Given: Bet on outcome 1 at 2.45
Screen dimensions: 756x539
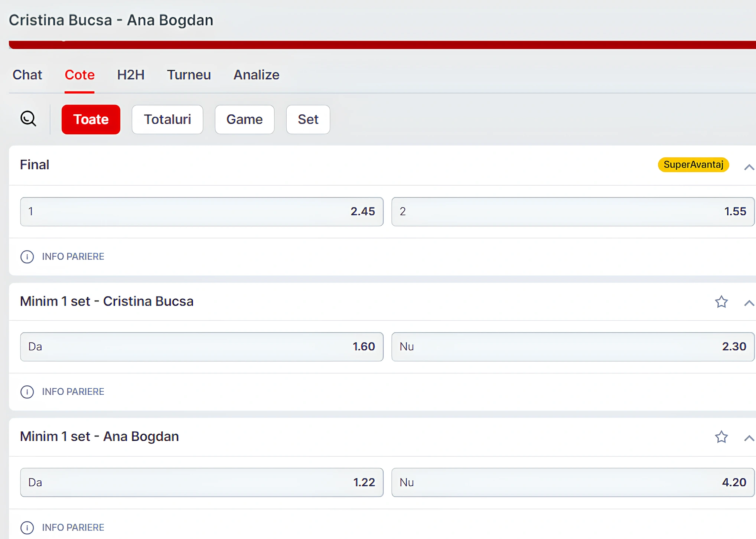Looking at the screenshot, I should [202, 212].
